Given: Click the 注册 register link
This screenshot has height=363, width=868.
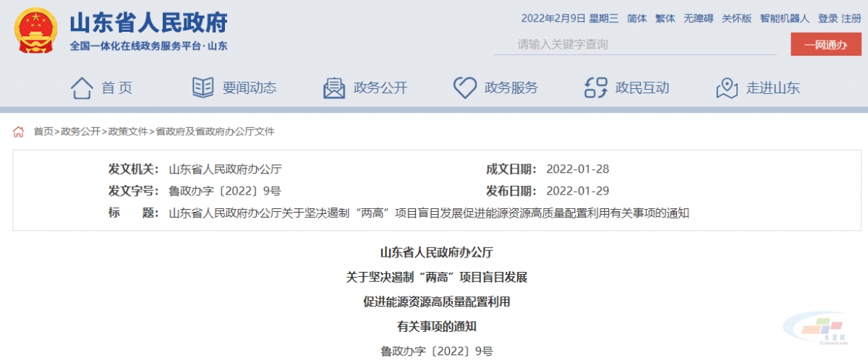Looking at the screenshot, I should point(851,19).
